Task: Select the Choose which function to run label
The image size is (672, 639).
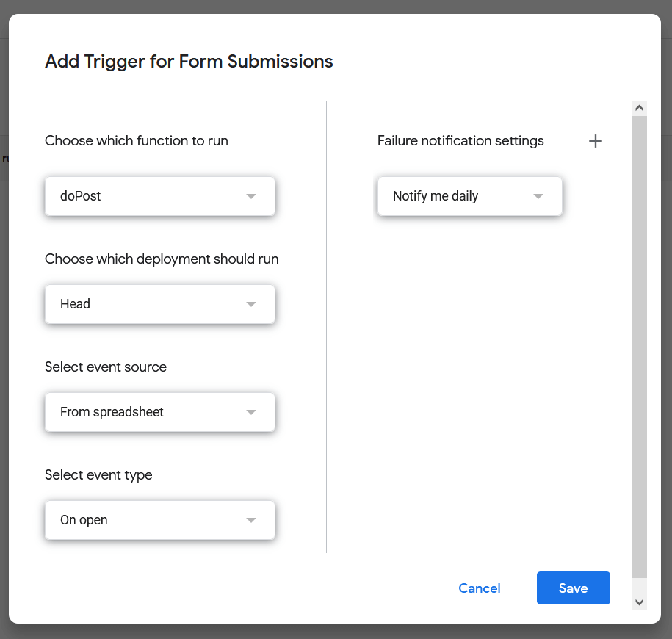Action: click(x=136, y=140)
